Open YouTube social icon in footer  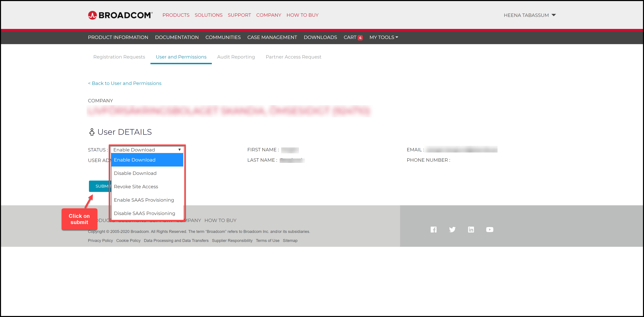(x=490, y=230)
